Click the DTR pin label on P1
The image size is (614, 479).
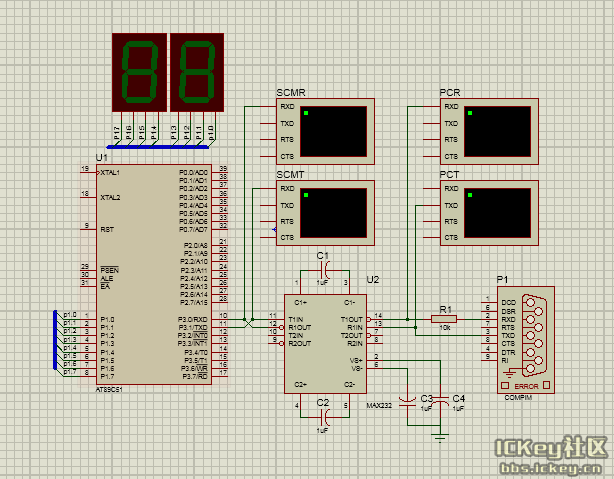[508, 352]
